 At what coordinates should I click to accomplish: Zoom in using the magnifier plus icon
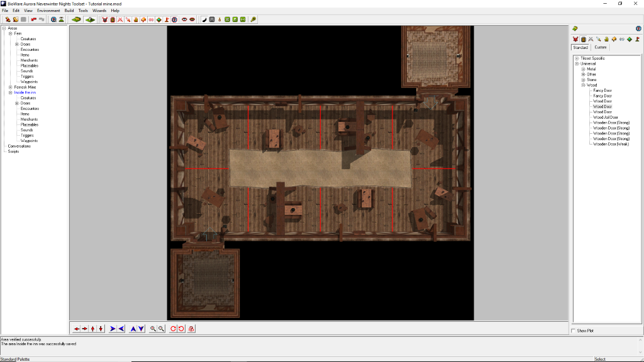(153, 329)
